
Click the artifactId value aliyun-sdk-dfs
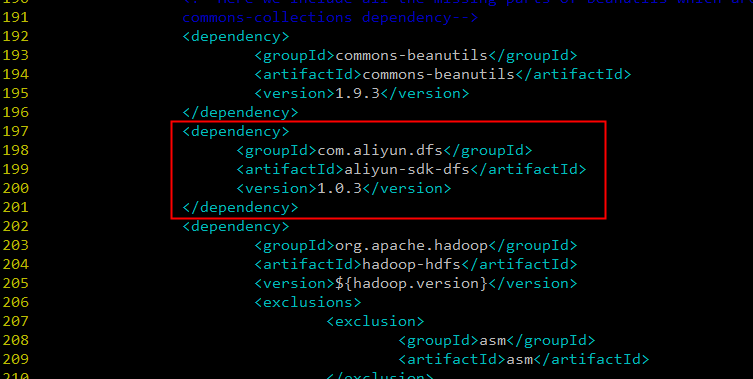coord(407,169)
